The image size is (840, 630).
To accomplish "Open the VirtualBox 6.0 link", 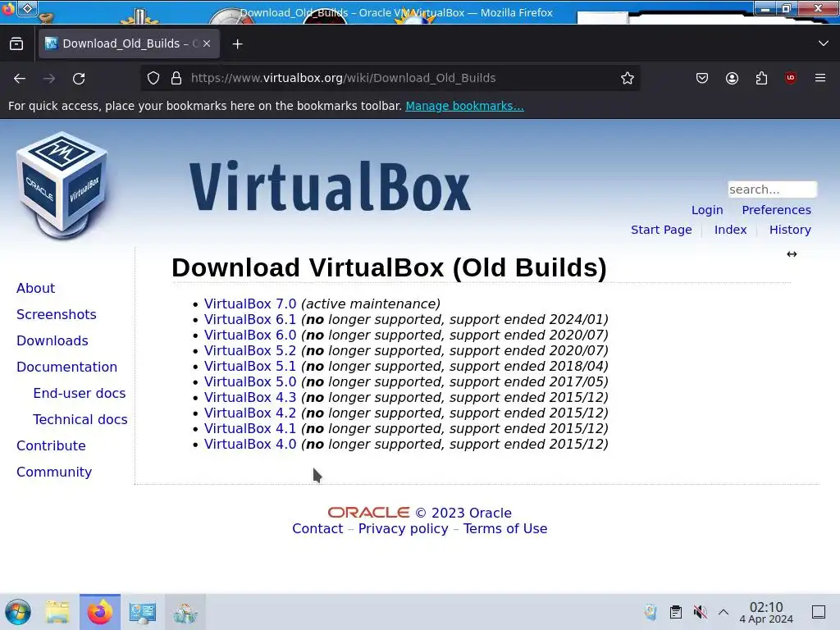I will (x=250, y=335).
